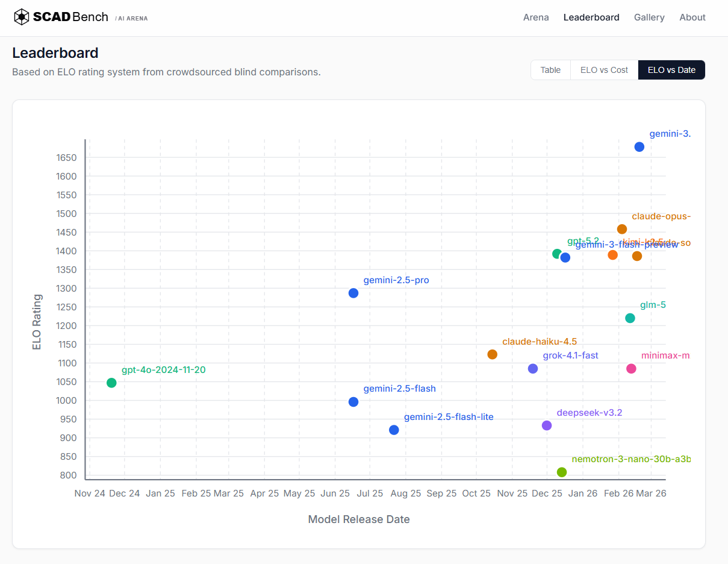Image resolution: width=728 pixels, height=564 pixels.
Task: Go to the Leaderboard nav item
Action: click(x=591, y=17)
